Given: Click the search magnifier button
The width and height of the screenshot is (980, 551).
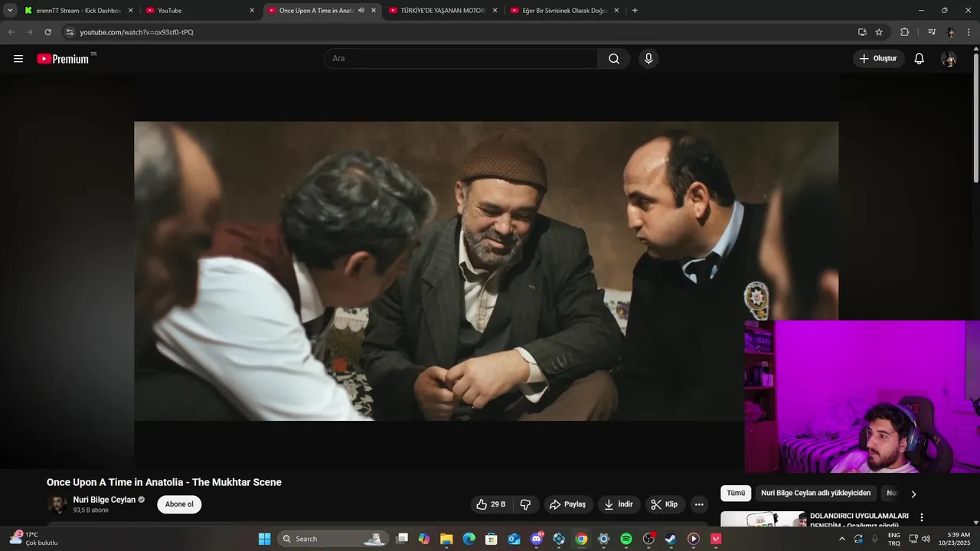Looking at the screenshot, I should tap(614, 59).
